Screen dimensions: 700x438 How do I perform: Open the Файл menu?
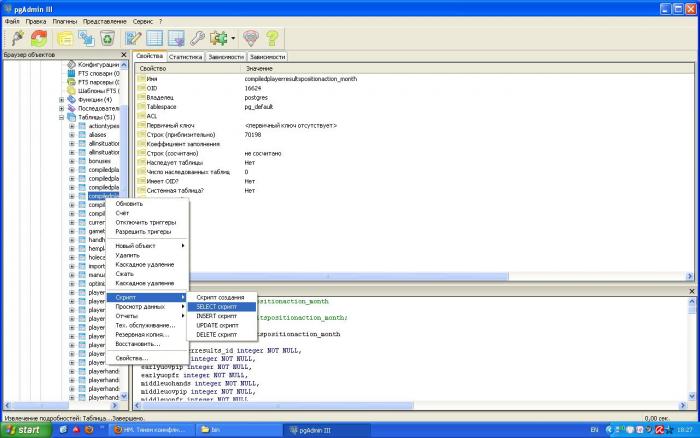pos(12,21)
